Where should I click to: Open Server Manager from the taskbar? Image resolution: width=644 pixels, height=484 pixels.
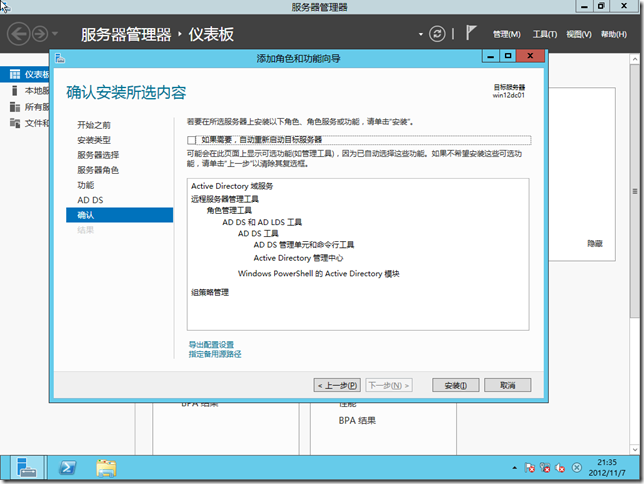point(27,468)
